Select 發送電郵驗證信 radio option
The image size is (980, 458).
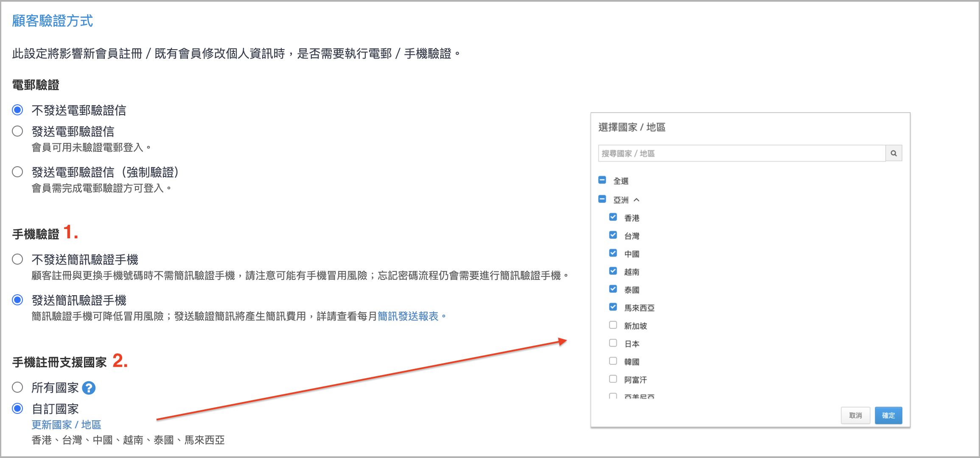pyautogui.click(x=17, y=131)
